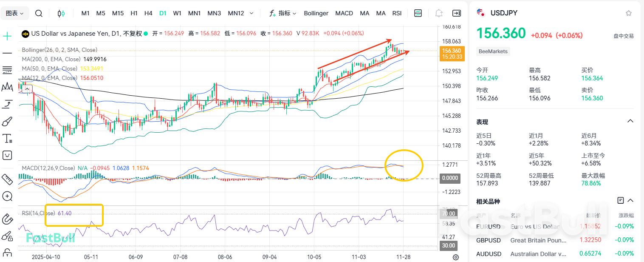Toggle the magnet snap tool
This screenshot has height=262, width=644.
pos(7,219)
